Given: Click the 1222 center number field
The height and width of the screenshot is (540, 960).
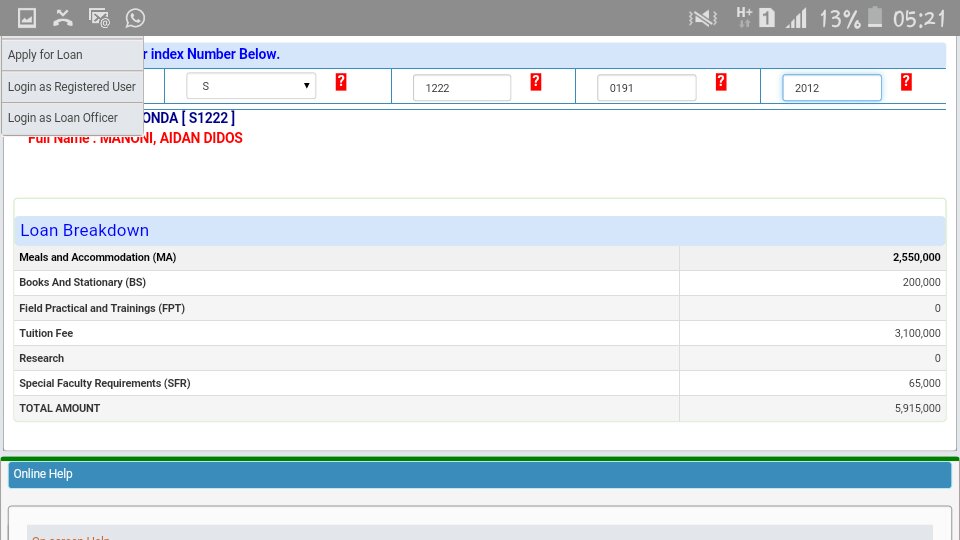Looking at the screenshot, I should pyautogui.click(x=462, y=88).
